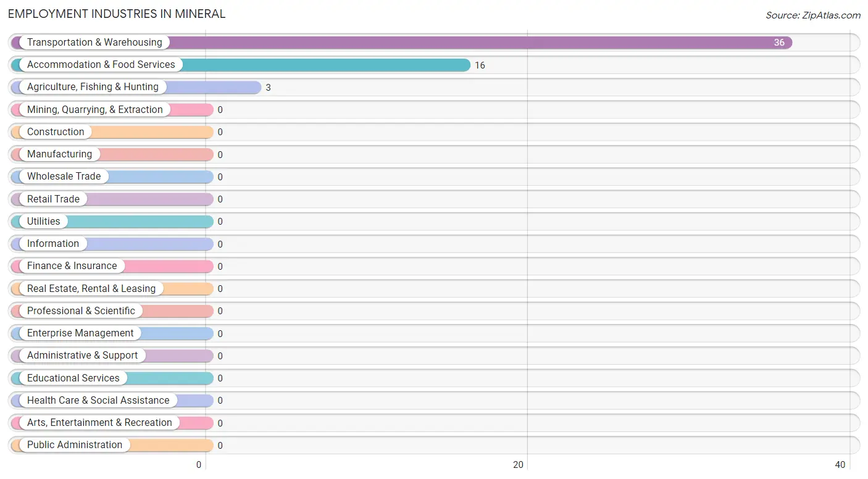Click the value 36 on the Transportation bar
The height and width of the screenshot is (479, 868).
pos(779,43)
